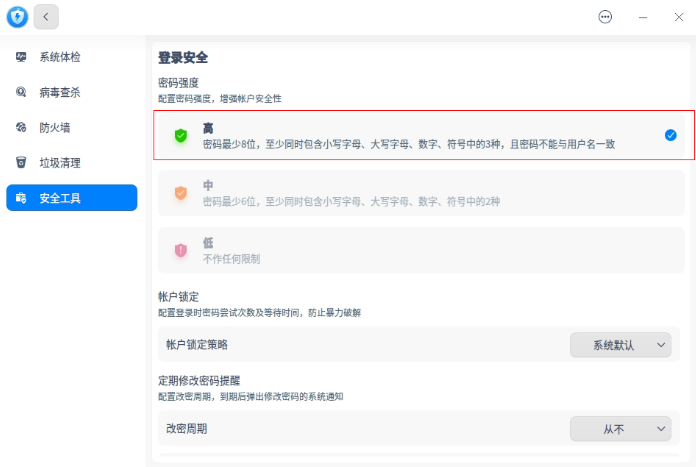Open 垃圾清理 in the sidebar

(72, 162)
